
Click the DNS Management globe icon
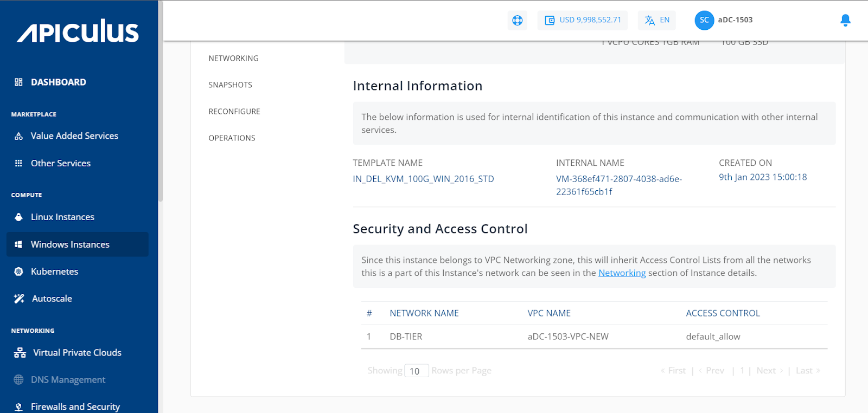click(x=18, y=379)
